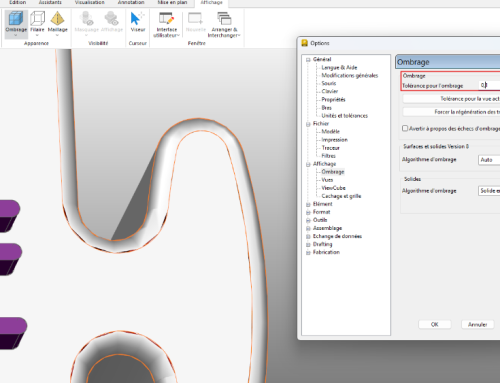Expand the Fabrication tree node

point(308,253)
